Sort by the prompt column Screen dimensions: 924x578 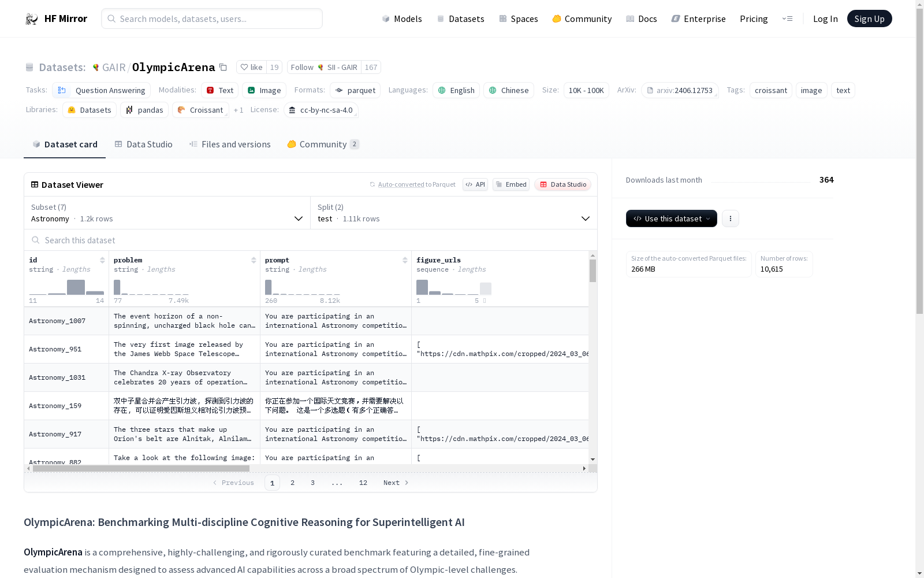(405, 260)
